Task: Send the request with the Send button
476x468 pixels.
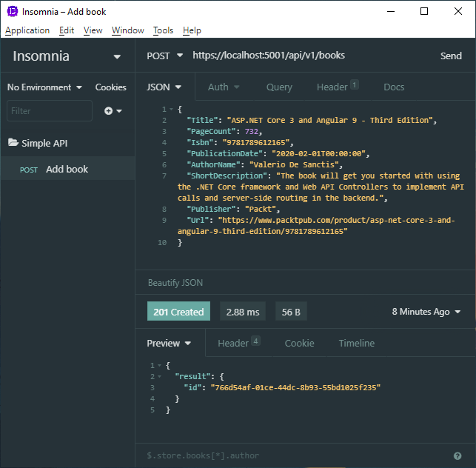Action: [x=451, y=56]
